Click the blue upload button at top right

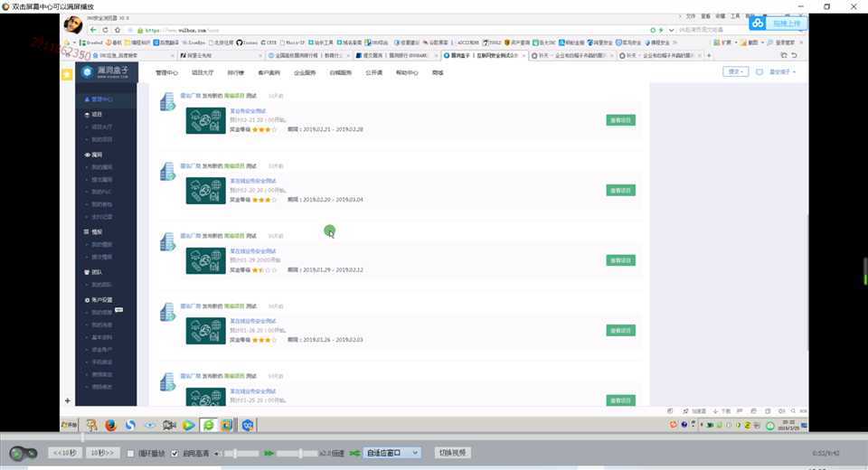787,23
